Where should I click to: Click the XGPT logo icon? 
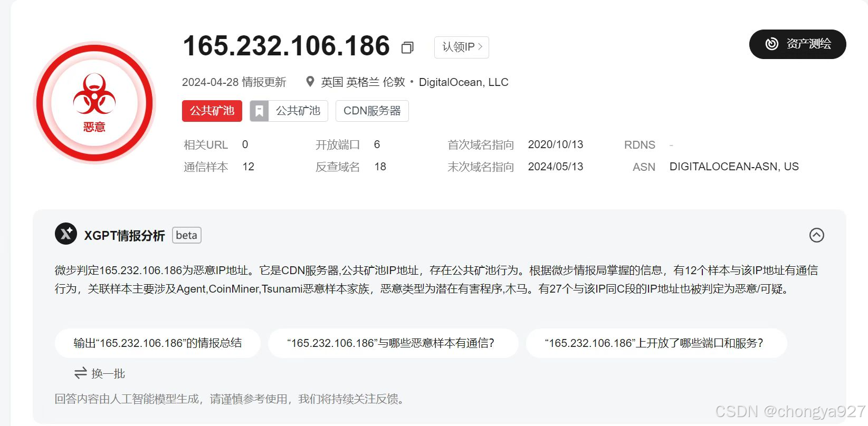click(66, 234)
